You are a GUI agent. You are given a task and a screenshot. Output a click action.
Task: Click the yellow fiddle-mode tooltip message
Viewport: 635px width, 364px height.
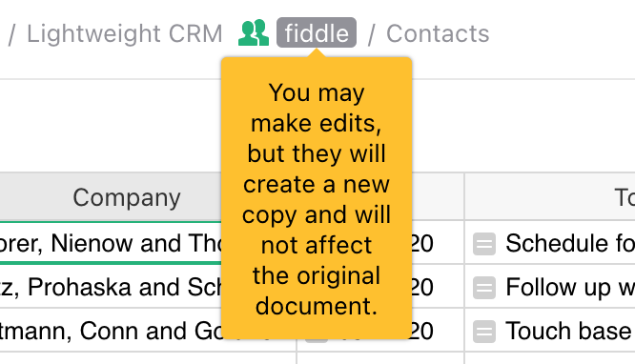point(317,199)
